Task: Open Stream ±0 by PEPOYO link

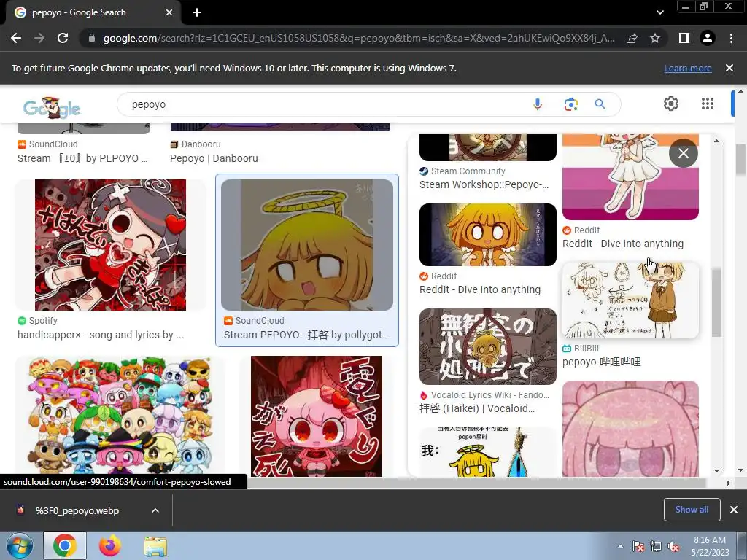Action: (x=82, y=158)
